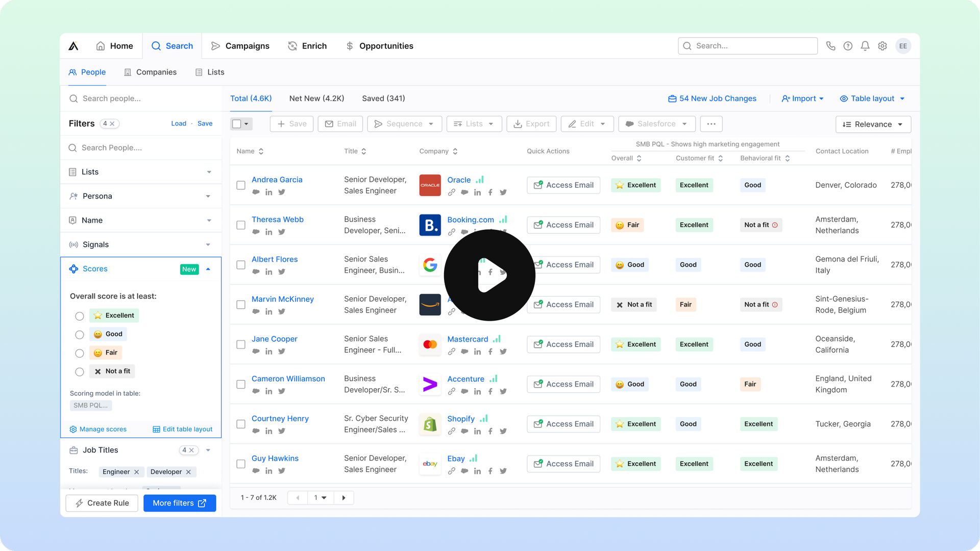Viewport: 980px width, 551px height.
Task: Click the phone icon in the top bar
Action: tap(830, 45)
